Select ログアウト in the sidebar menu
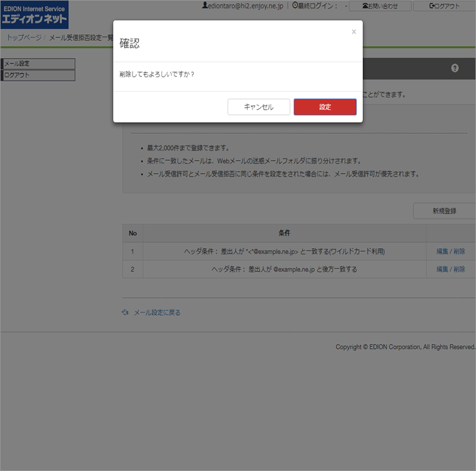This screenshot has height=471, width=476. point(38,75)
